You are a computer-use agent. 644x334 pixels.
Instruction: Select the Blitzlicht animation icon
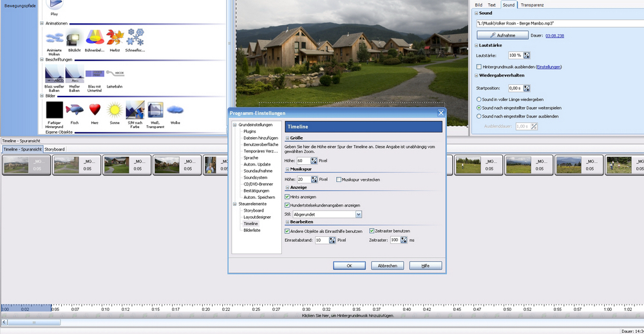pos(74,38)
